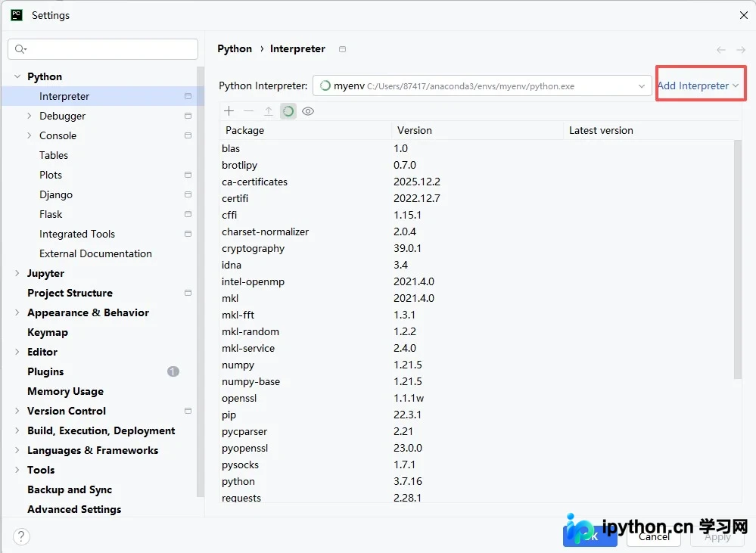Click the project-level icon next to the Interpreter breadcrumb

(x=342, y=49)
